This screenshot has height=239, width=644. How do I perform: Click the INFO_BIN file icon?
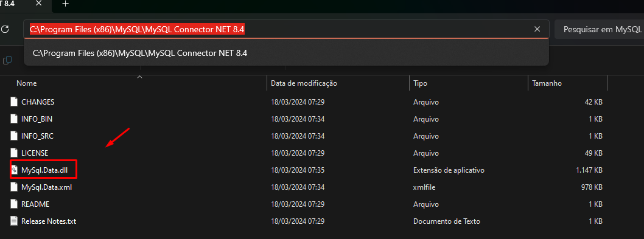pos(15,119)
